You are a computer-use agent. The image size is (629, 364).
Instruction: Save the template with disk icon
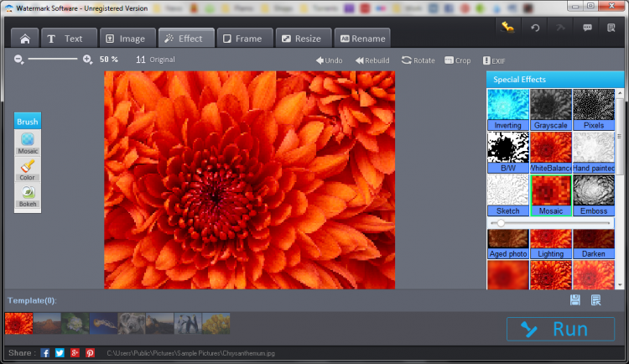pos(574,300)
